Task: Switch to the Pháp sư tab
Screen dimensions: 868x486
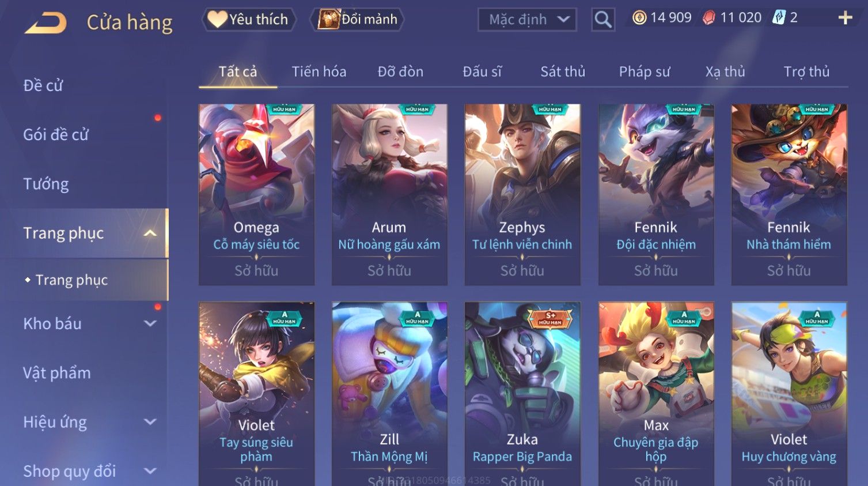Action: click(644, 71)
